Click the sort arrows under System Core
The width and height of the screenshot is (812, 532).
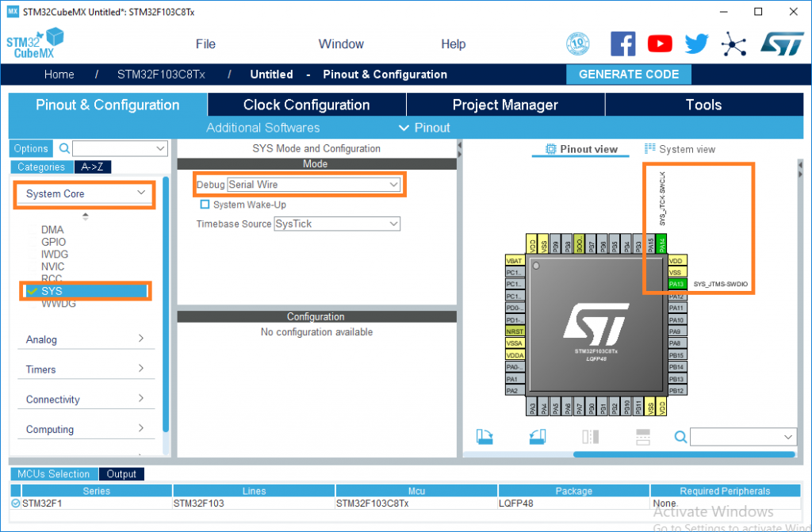pos(86,216)
